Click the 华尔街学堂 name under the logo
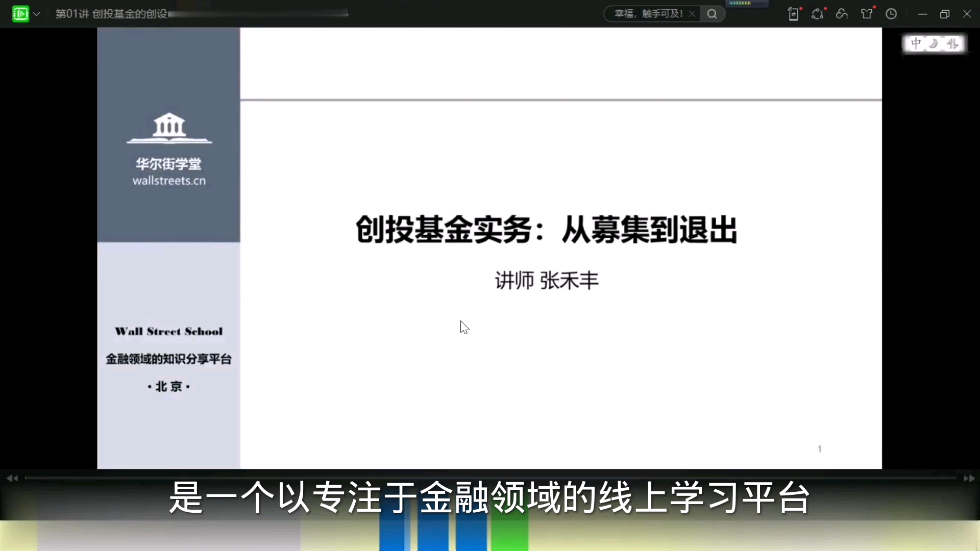This screenshot has width=980, height=551. [x=168, y=164]
